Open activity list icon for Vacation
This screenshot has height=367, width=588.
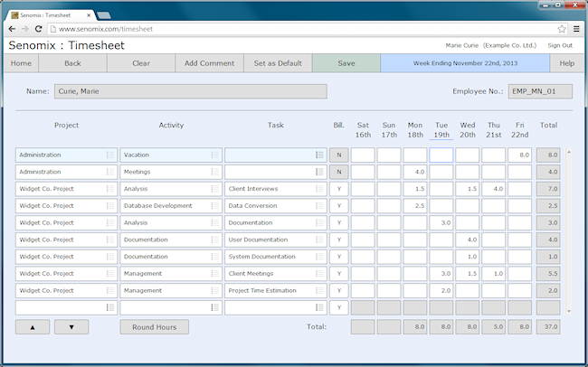[x=215, y=155]
